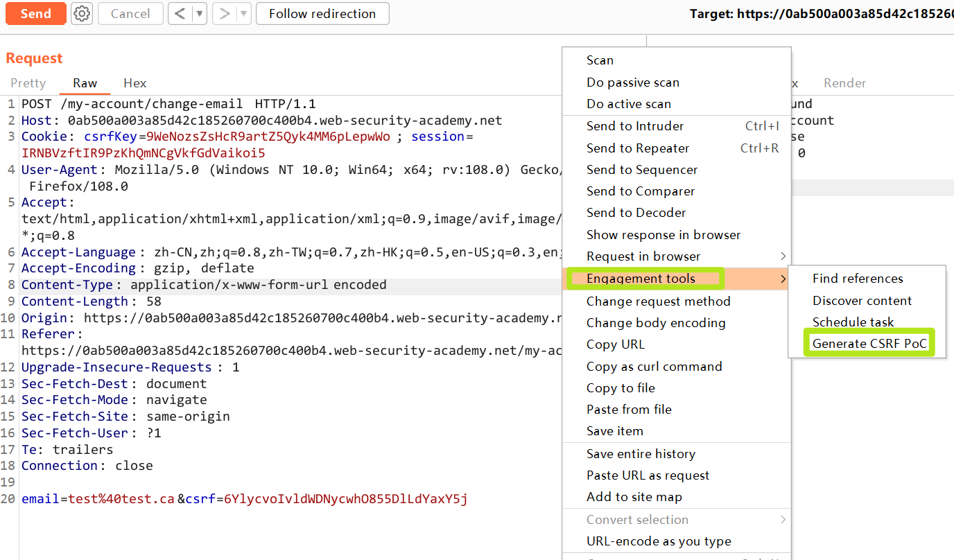Image resolution: width=954 pixels, height=560 pixels.
Task: Select the Raw request tab
Action: click(x=85, y=83)
